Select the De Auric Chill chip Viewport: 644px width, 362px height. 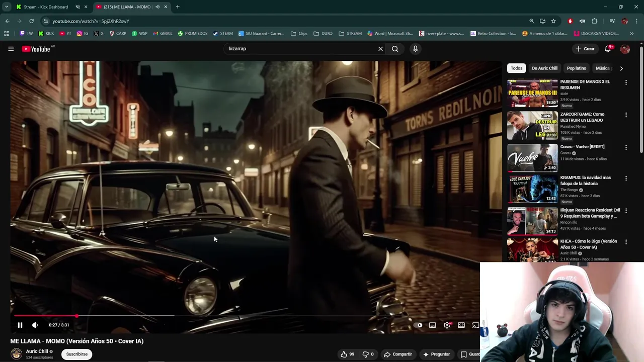click(x=544, y=68)
